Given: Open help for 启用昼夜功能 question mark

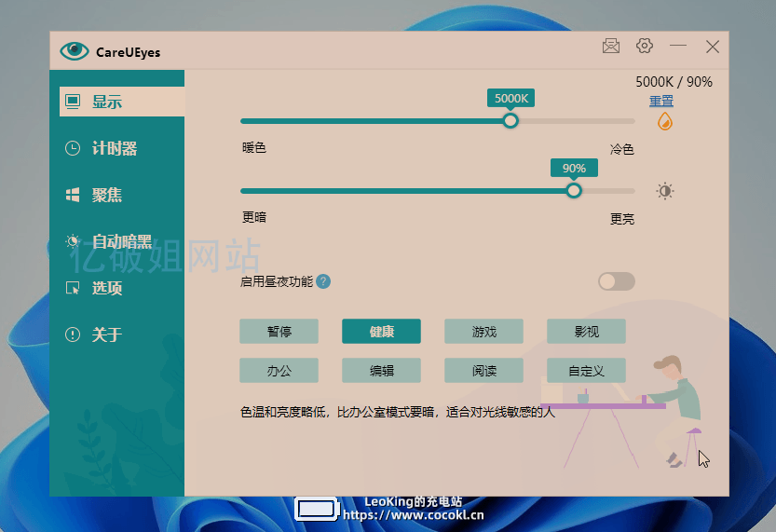Looking at the screenshot, I should (x=323, y=281).
